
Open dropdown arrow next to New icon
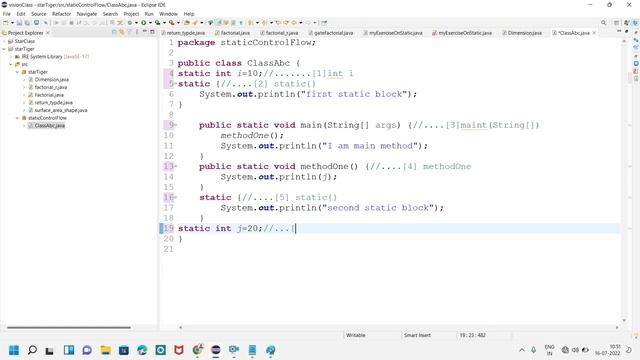point(12,23)
